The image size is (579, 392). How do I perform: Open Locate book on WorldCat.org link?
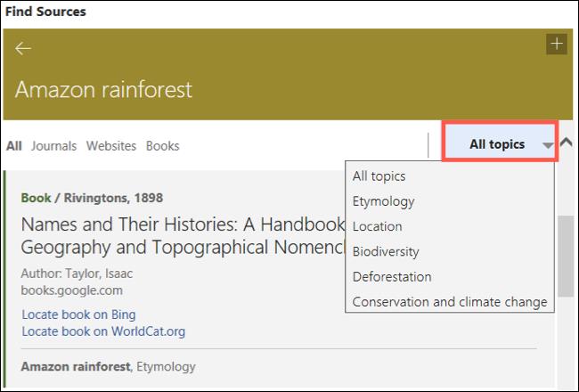102,331
